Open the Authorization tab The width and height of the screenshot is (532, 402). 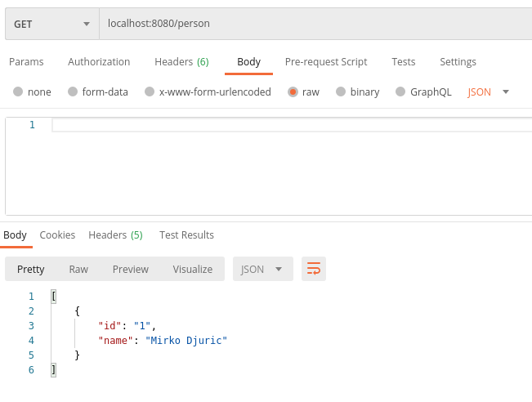point(99,62)
